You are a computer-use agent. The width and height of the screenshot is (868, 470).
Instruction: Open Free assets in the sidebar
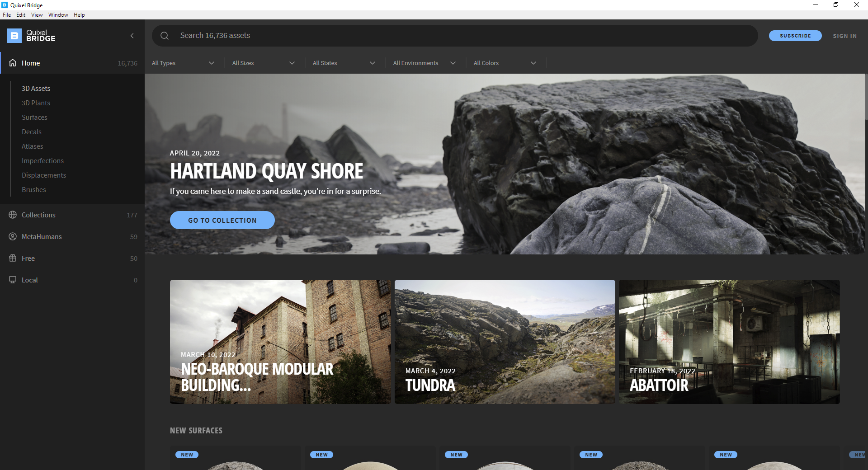pos(72,258)
